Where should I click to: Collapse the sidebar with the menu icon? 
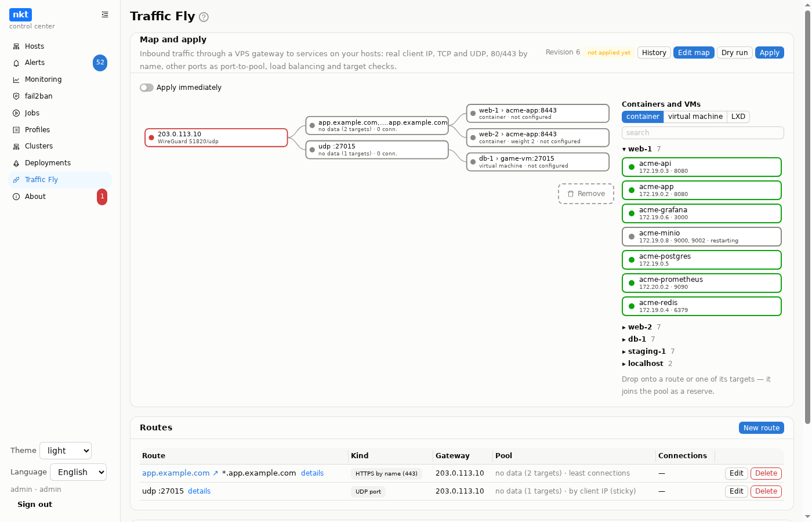click(x=105, y=14)
